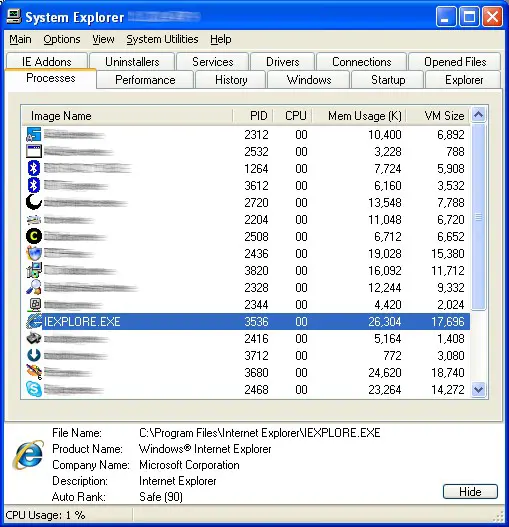This screenshot has height=527, width=509.
Task: Switch to the Explorer tab
Action: pyautogui.click(x=464, y=80)
